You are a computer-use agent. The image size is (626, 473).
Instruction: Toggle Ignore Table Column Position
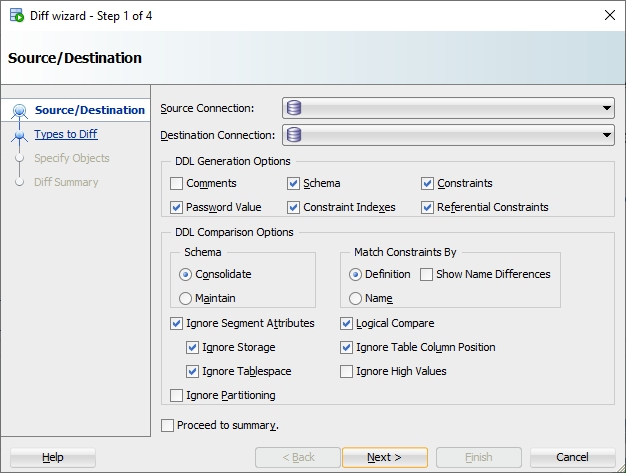click(x=346, y=347)
